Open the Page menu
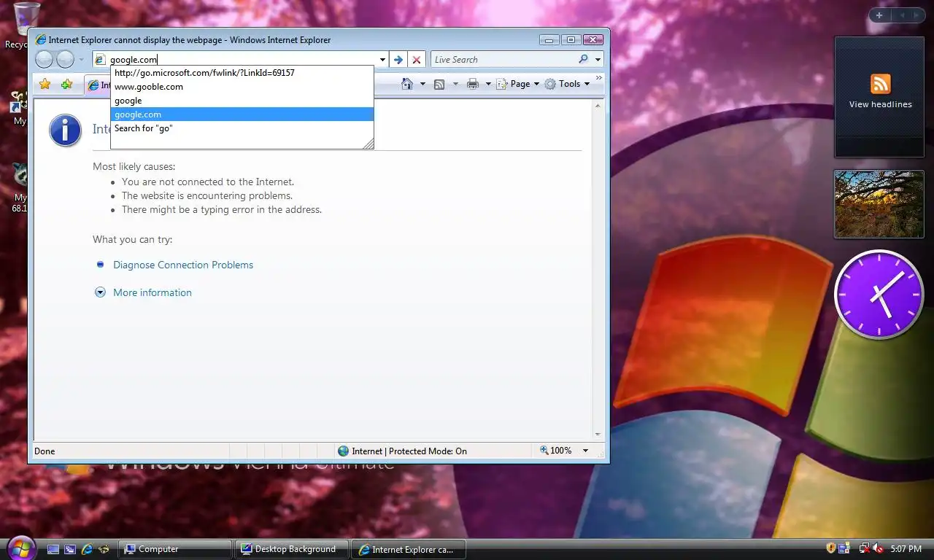Viewport: 934px width, 560px height. (x=518, y=84)
